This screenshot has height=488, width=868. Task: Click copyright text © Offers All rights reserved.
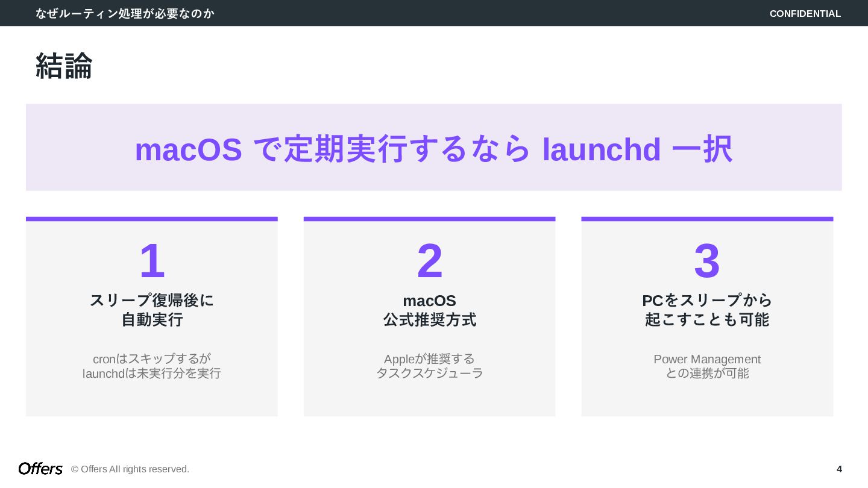coord(130,469)
